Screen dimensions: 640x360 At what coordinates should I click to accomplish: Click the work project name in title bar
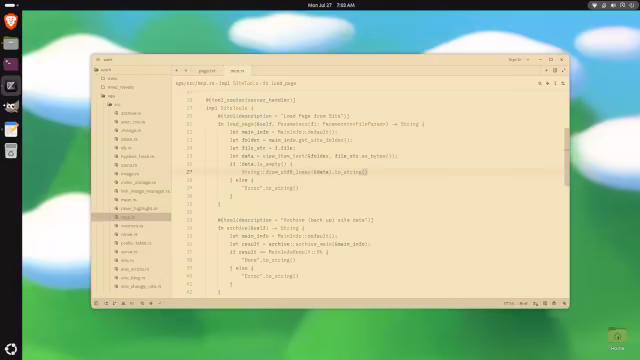108,60
